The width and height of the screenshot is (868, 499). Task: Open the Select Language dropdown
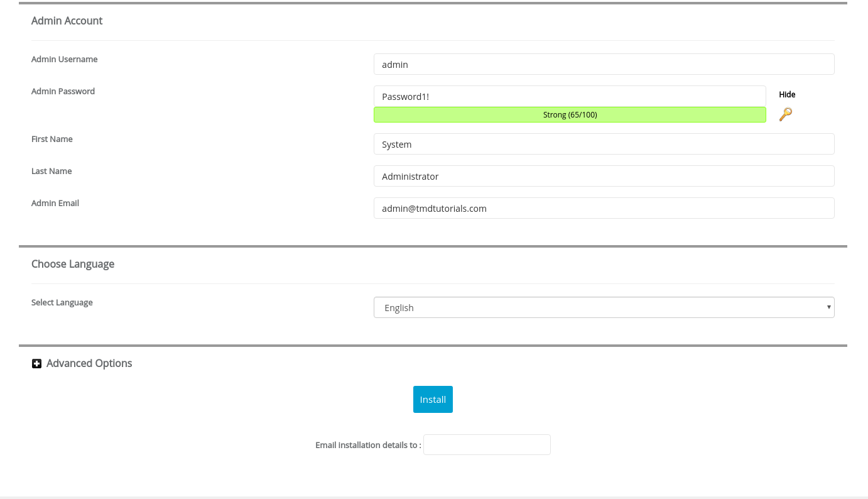coord(604,307)
